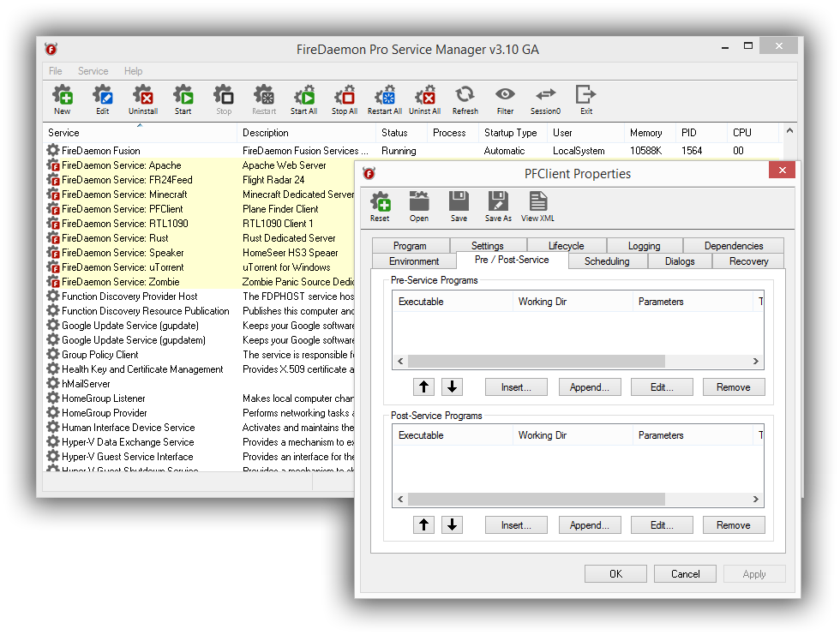Click Save As icon in PFClient Properties
This screenshot has width=840, height=635.
point(498,206)
